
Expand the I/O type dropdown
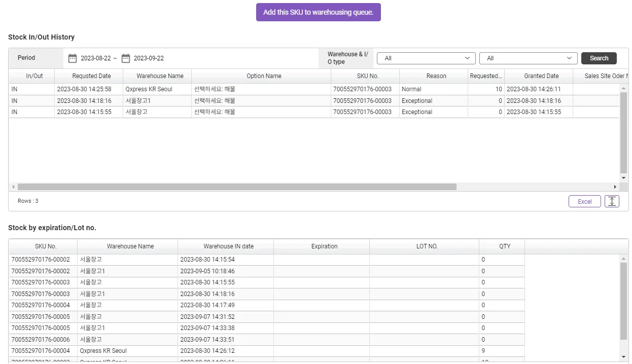528,58
